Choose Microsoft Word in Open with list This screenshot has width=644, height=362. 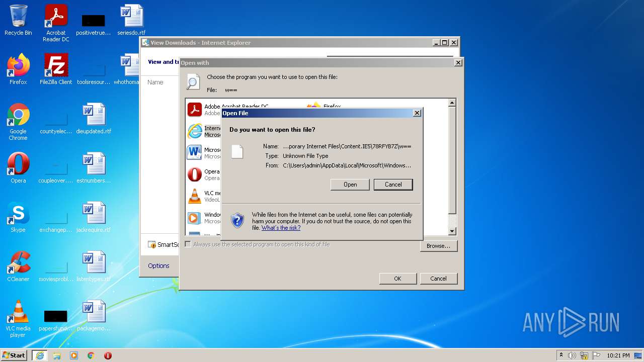tap(204, 153)
